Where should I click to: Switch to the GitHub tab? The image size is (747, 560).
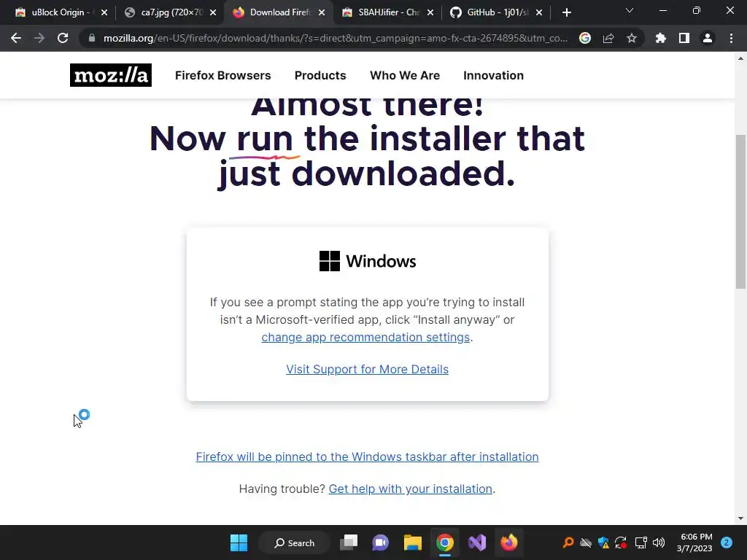pos(496,12)
